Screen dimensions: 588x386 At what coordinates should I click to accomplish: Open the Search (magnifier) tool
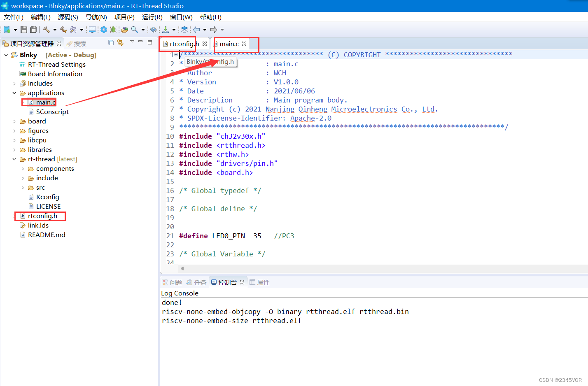[135, 29]
